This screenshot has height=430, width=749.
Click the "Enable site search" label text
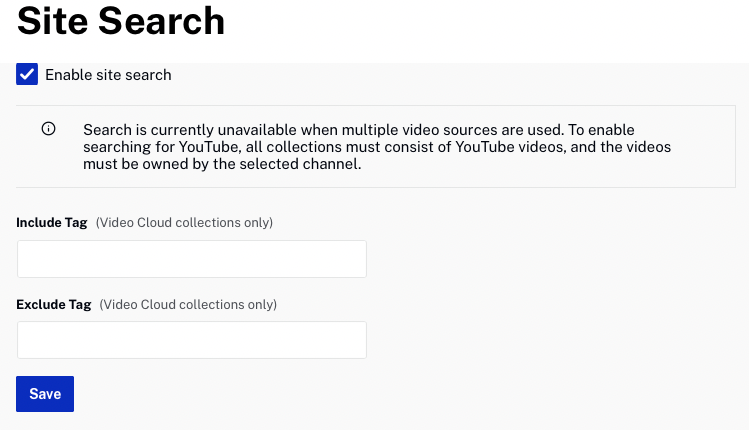click(108, 75)
